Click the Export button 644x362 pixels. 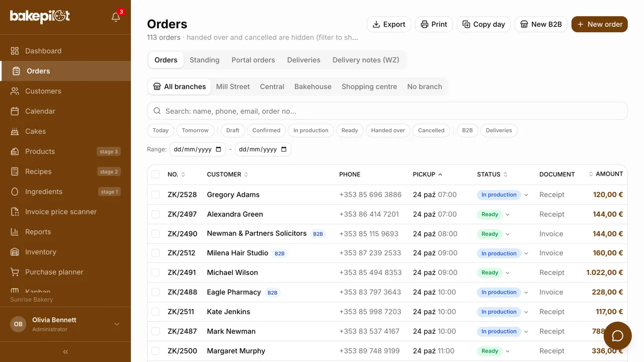click(x=389, y=24)
